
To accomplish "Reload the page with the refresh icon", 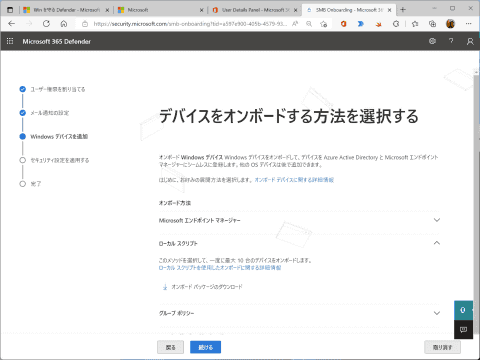I will coord(46,23).
